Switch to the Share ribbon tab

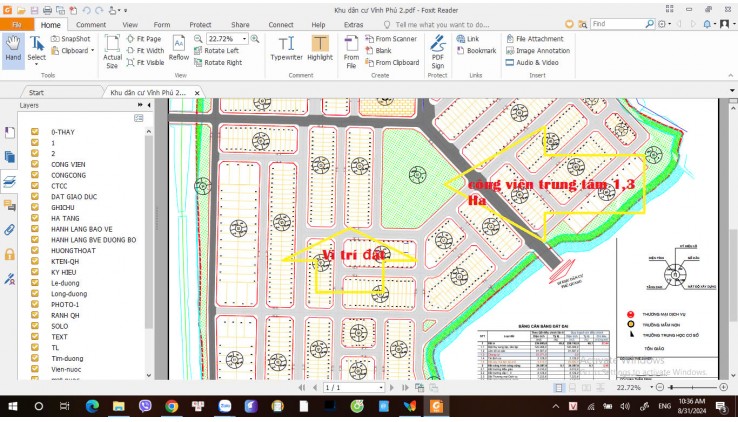pos(240,24)
